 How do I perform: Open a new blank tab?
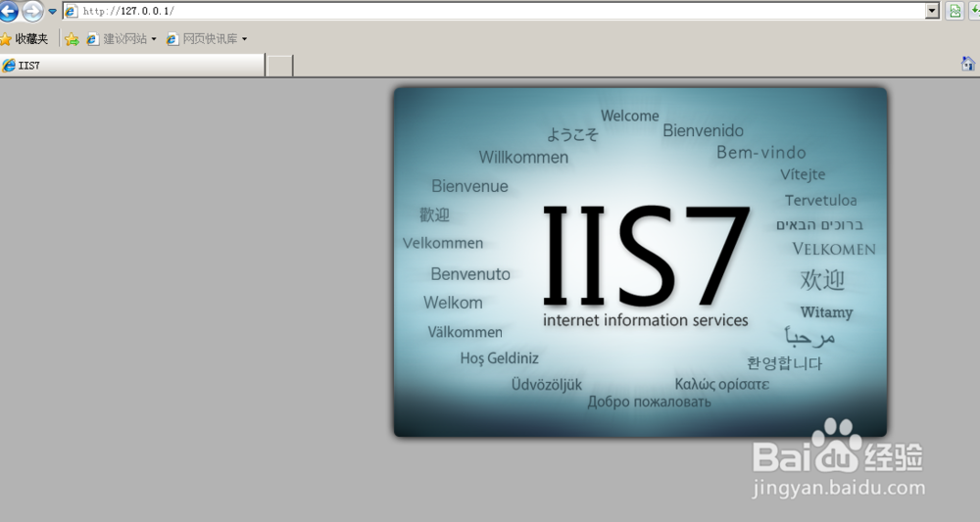tap(280, 66)
